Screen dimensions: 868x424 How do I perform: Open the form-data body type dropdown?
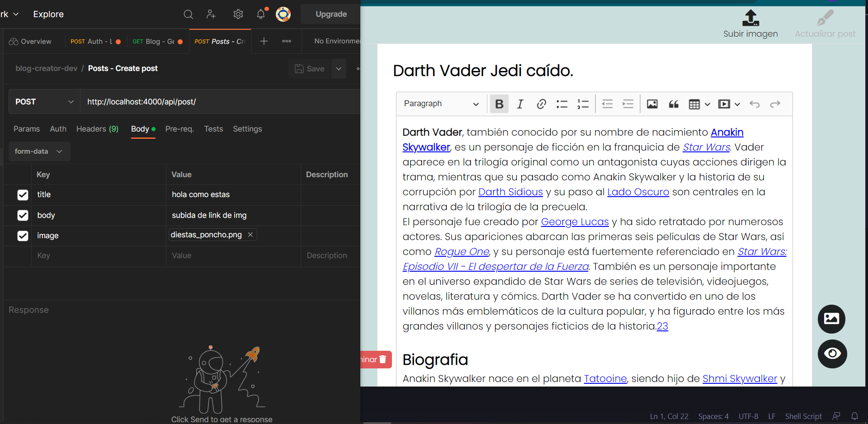pyautogui.click(x=39, y=151)
